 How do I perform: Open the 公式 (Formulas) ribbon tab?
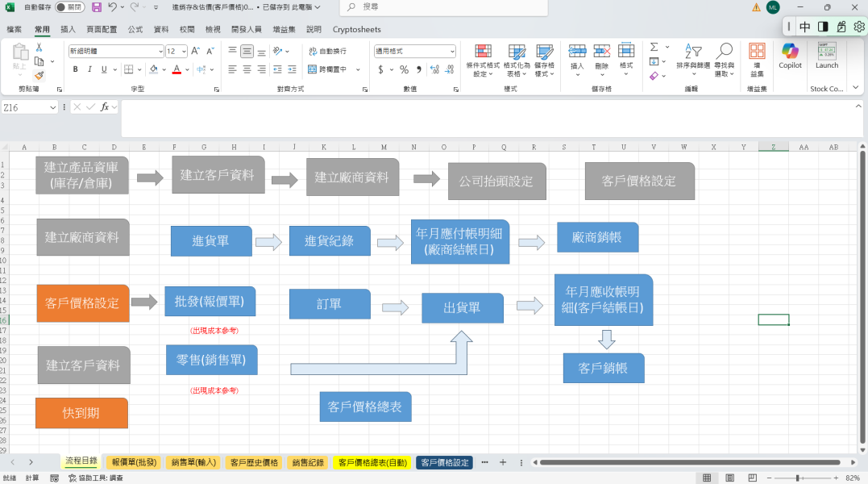point(135,29)
